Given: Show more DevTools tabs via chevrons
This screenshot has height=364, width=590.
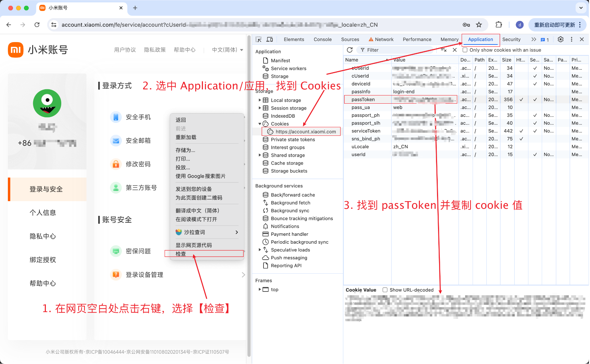Looking at the screenshot, I should tap(534, 39).
